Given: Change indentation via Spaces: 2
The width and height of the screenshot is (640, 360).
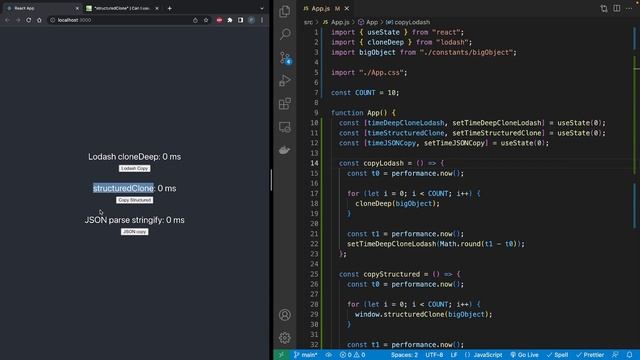Looking at the screenshot, I should pos(404,355).
